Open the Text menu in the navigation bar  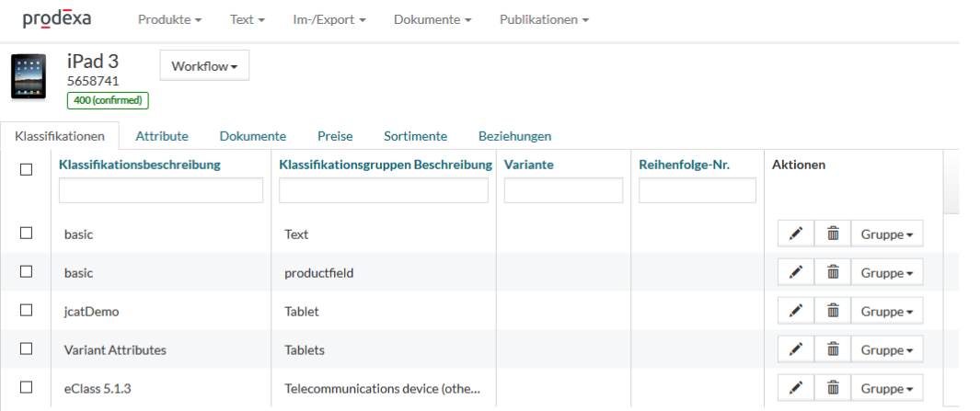[x=247, y=19]
